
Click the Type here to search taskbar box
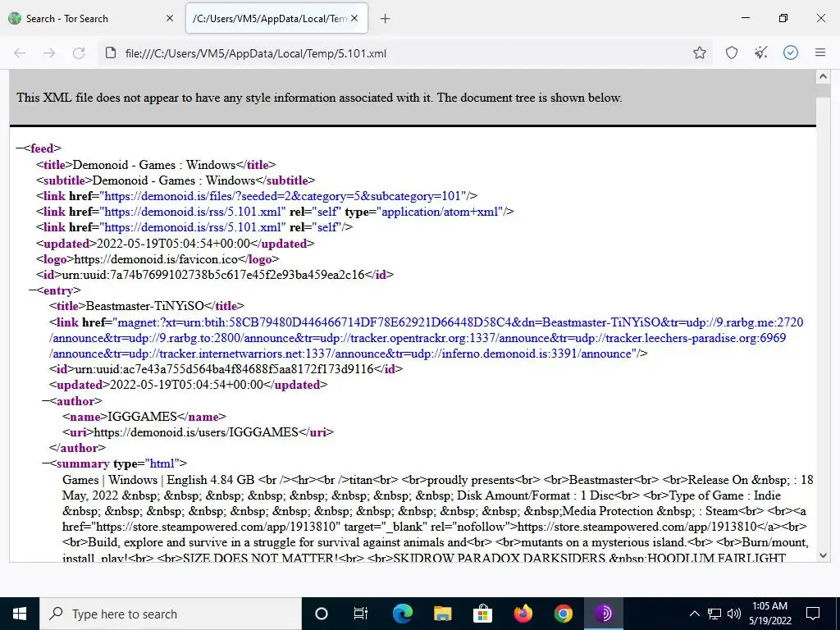[171, 614]
